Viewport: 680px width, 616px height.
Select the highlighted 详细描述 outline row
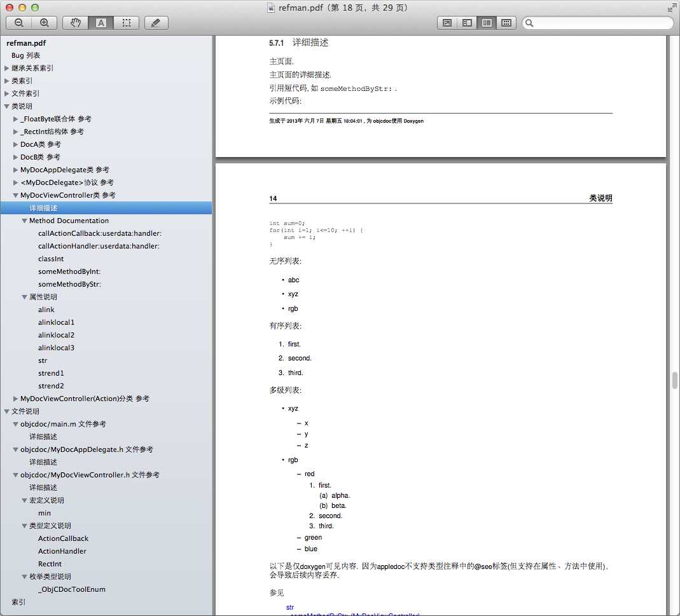(x=106, y=208)
